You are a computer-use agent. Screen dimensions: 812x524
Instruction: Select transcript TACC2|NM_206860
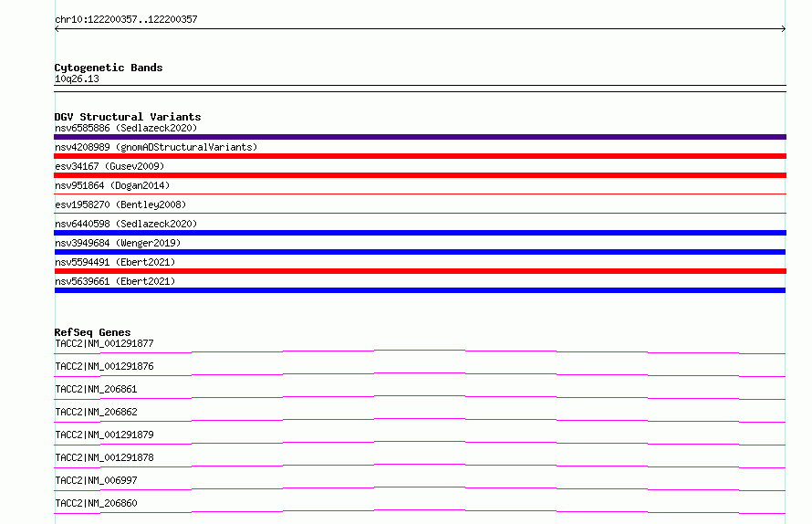pos(96,503)
